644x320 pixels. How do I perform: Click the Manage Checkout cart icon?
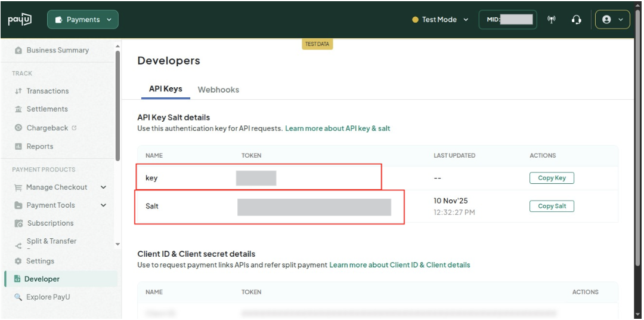point(18,187)
